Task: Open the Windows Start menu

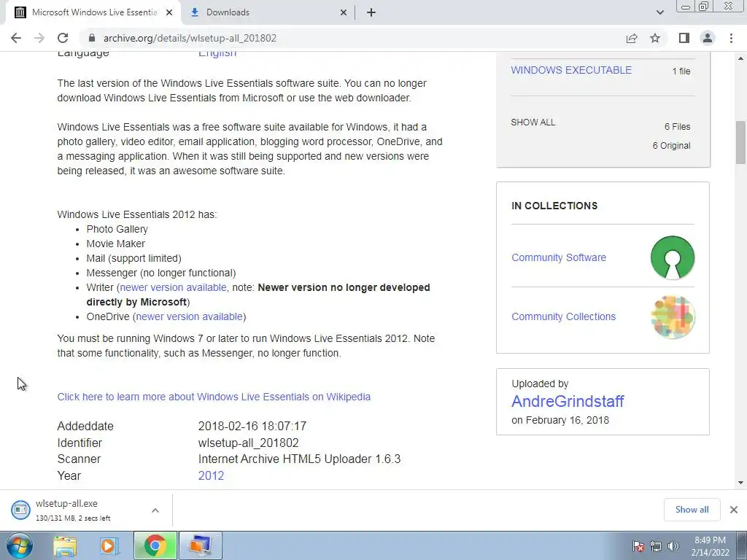Action: coord(19,545)
